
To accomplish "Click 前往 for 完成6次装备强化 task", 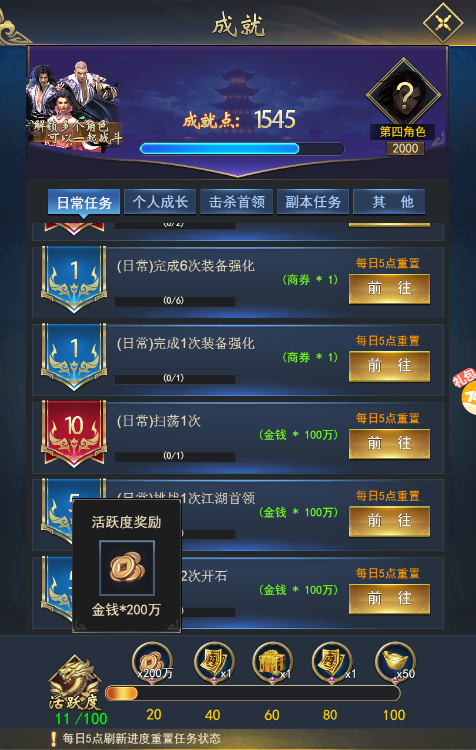I will (389, 288).
